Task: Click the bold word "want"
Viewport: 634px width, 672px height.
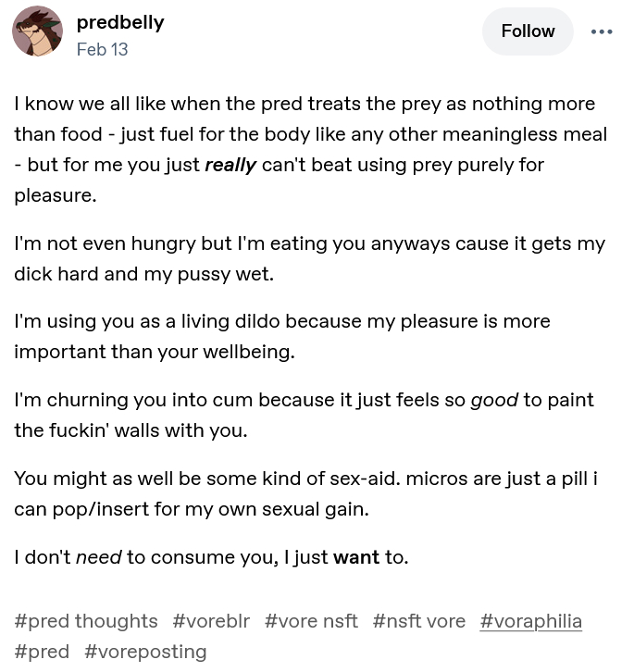Action: click(356, 557)
